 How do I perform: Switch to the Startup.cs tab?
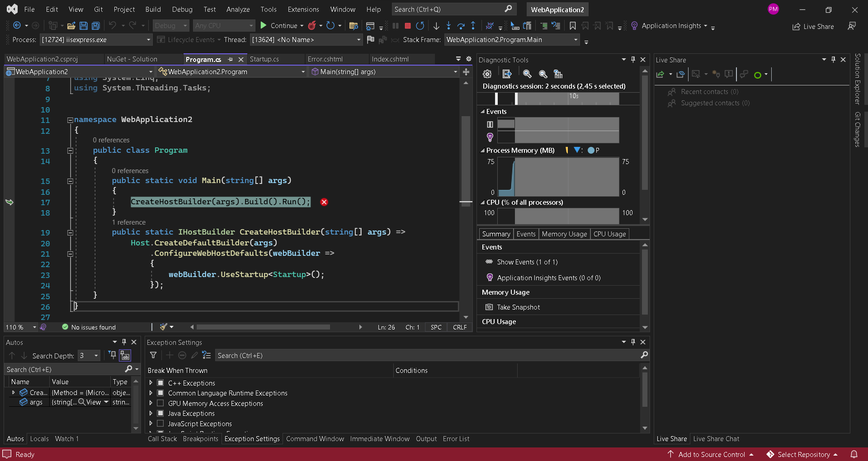264,59
